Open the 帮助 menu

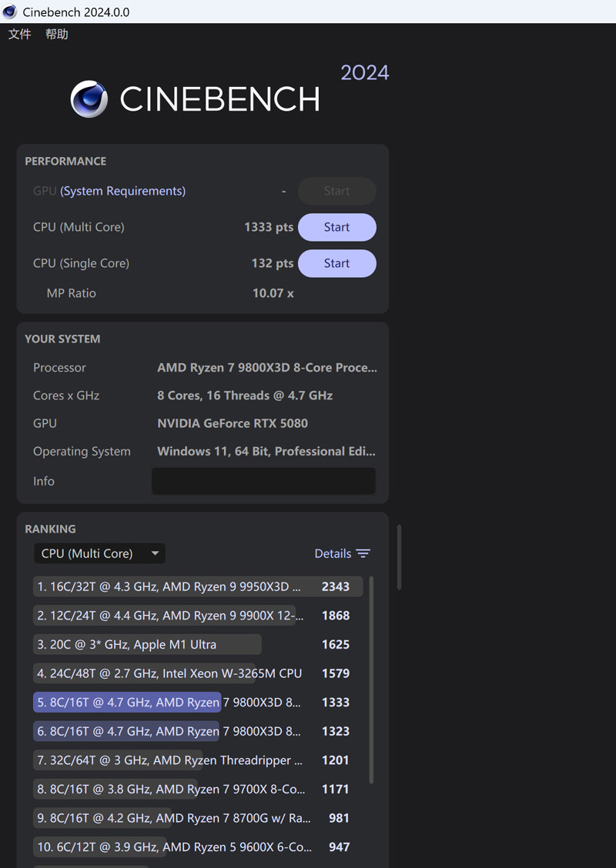57,34
